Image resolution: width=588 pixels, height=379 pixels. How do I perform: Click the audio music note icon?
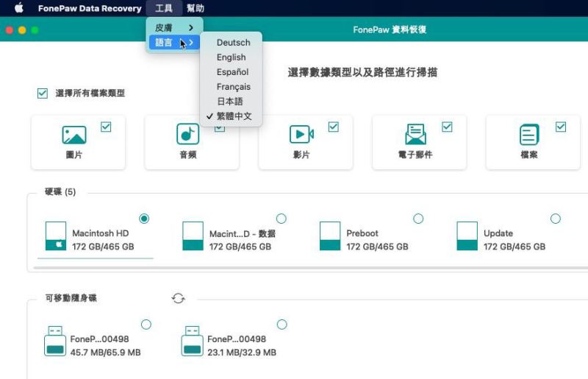coord(188,134)
